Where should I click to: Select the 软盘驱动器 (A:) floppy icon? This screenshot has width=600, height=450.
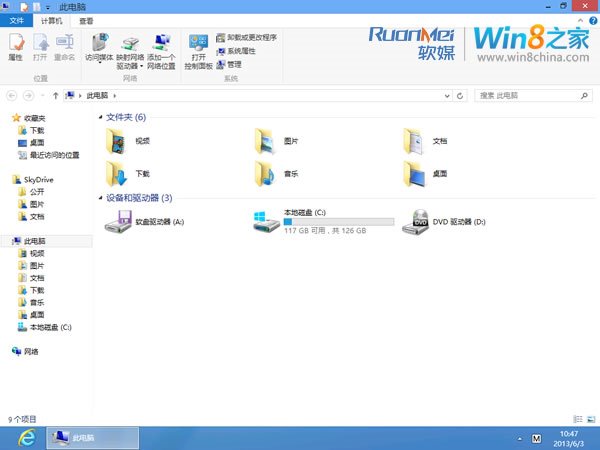[118, 221]
